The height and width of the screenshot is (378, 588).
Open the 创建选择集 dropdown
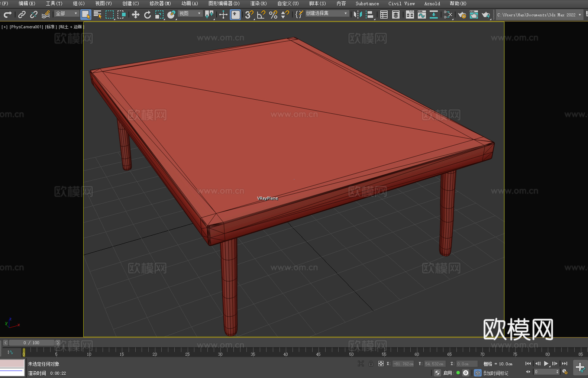tap(327, 13)
